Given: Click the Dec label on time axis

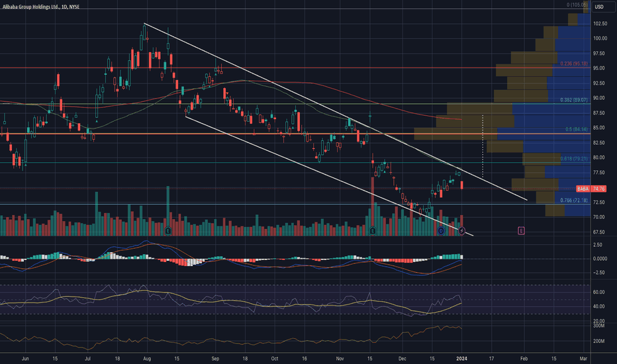Looking at the screenshot, I should (402, 359).
